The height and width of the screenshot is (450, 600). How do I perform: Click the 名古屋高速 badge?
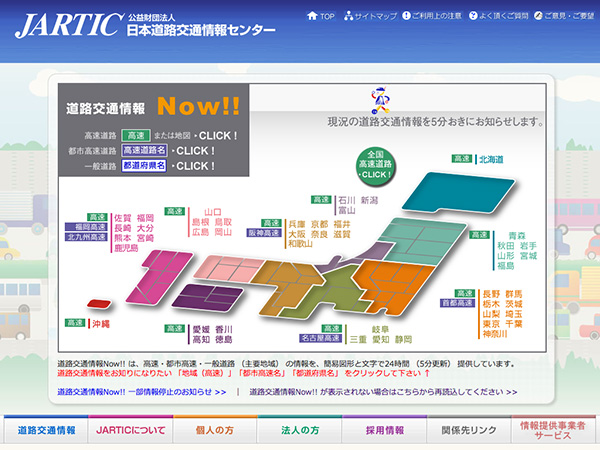pos(321,338)
